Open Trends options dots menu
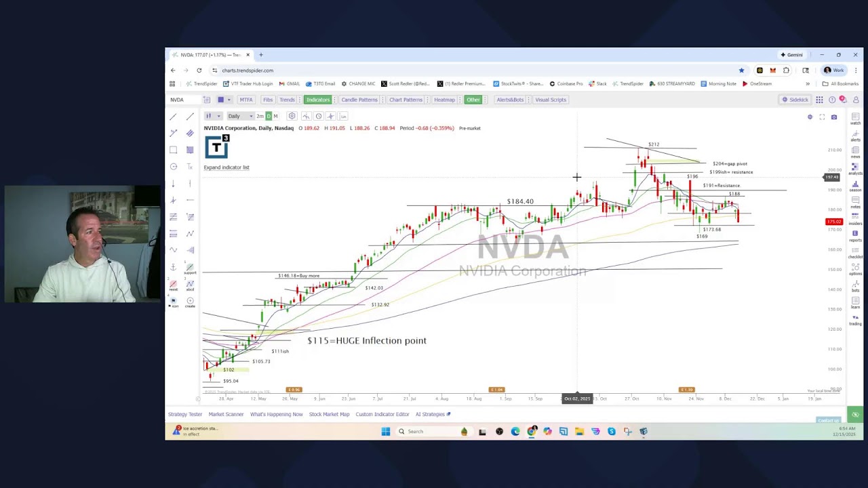 click(300, 100)
